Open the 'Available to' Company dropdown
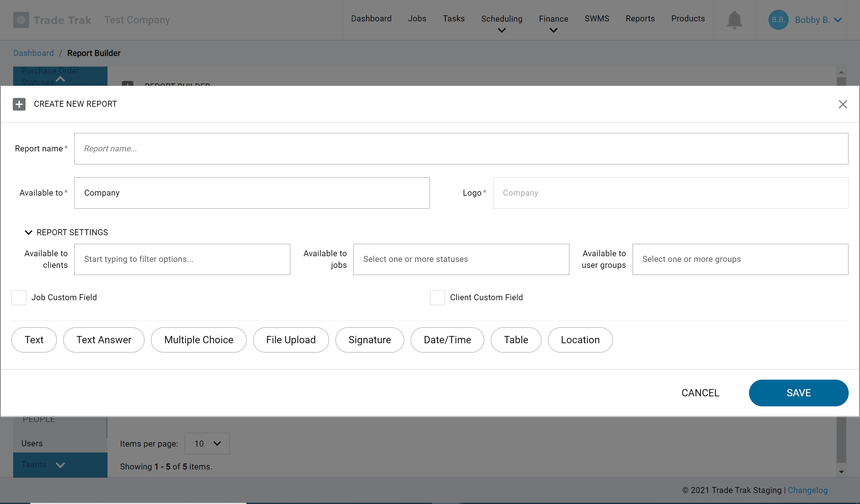 tap(252, 193)
